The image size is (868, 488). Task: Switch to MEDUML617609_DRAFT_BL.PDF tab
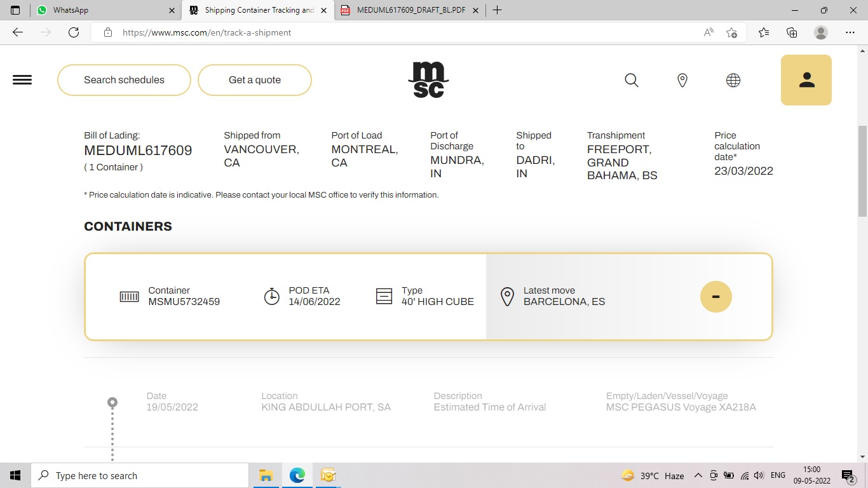click(x=411, y=10)
